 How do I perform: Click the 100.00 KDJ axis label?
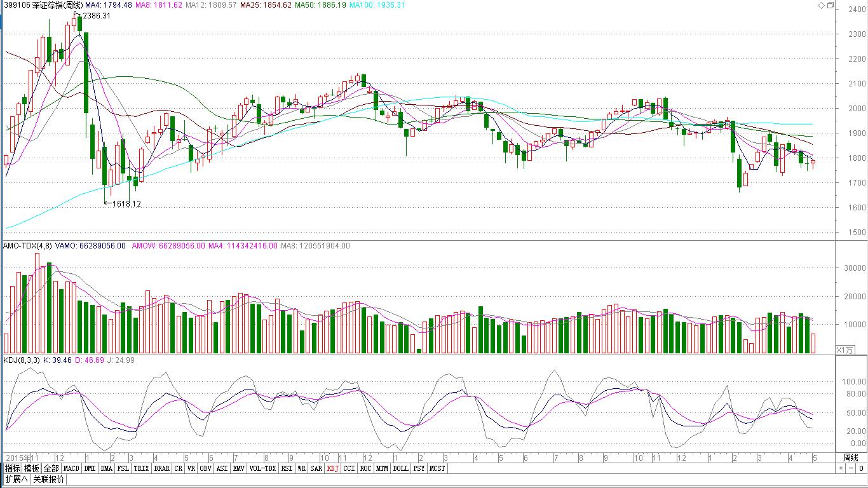point(854,382)
